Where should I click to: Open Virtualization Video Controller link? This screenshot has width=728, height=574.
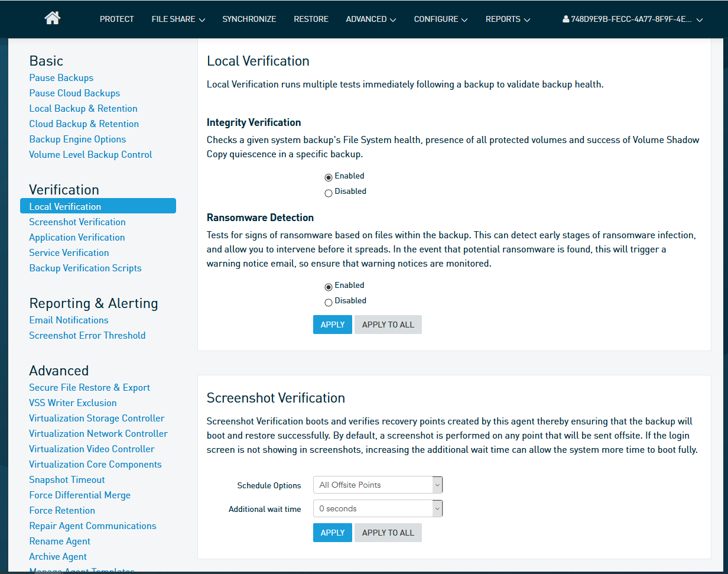point(92,449)
